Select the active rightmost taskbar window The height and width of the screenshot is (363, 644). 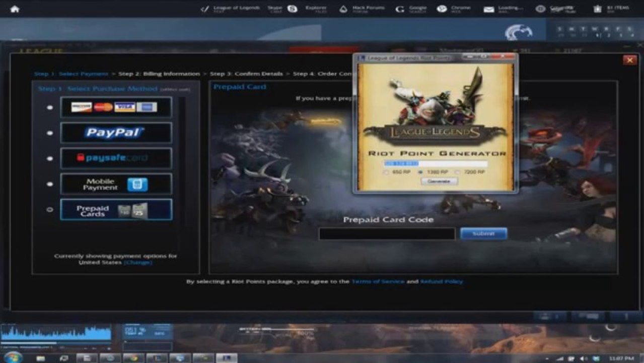(227, 358)
